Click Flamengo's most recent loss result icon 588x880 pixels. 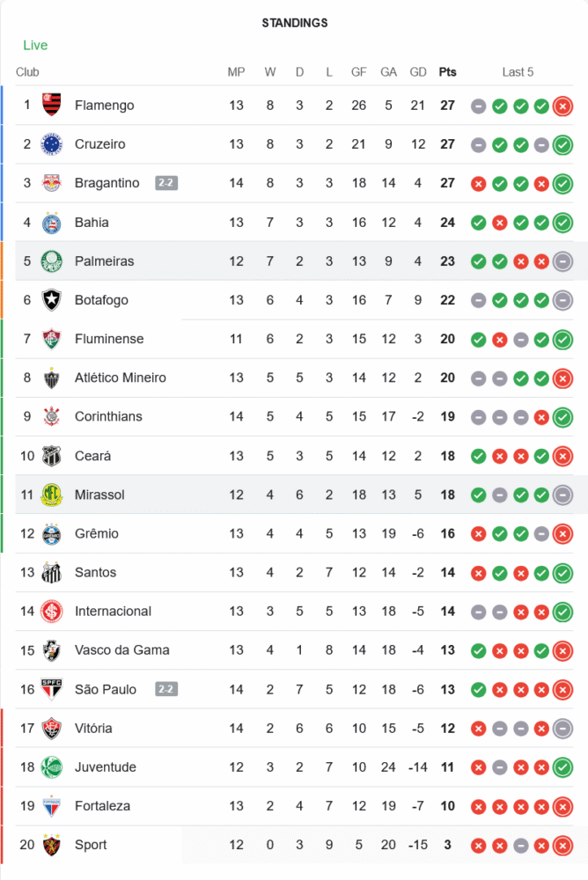(562, 106)
